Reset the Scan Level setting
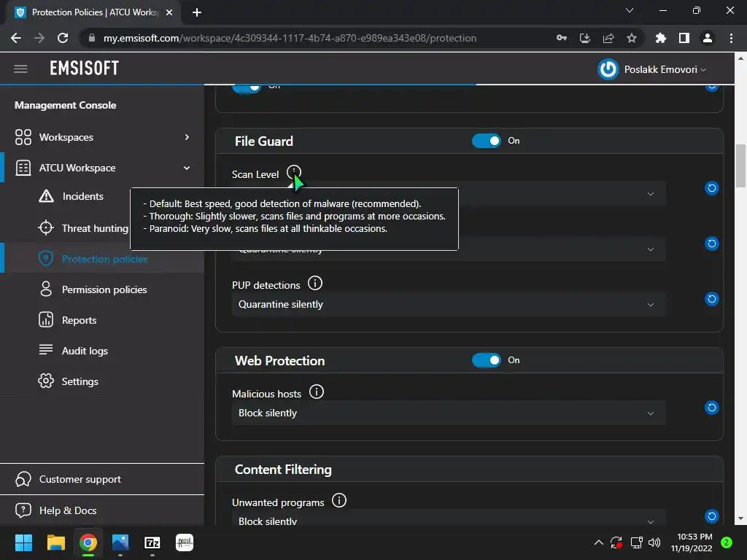This screenshot has width=747, height=560. point(712,188)
